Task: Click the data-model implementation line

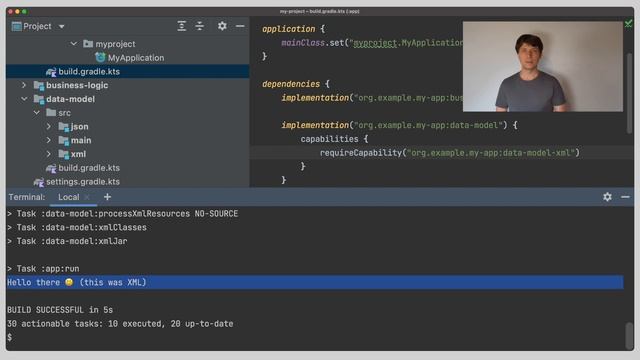Action: (399, 125)
